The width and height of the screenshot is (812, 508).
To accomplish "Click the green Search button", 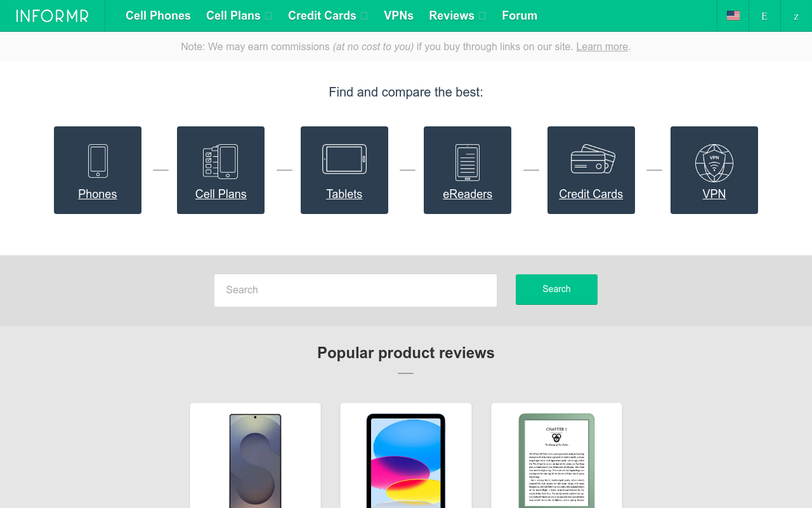I will tap(556, 290).
